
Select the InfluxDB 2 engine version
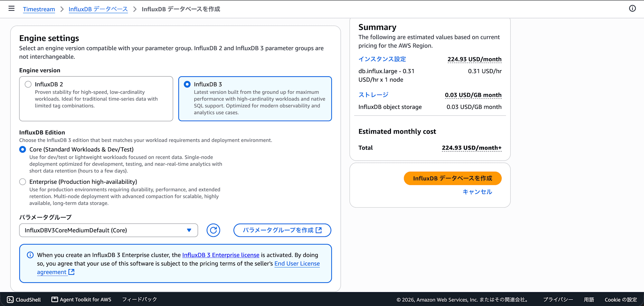pyautogui.click(x=28, y=84)
